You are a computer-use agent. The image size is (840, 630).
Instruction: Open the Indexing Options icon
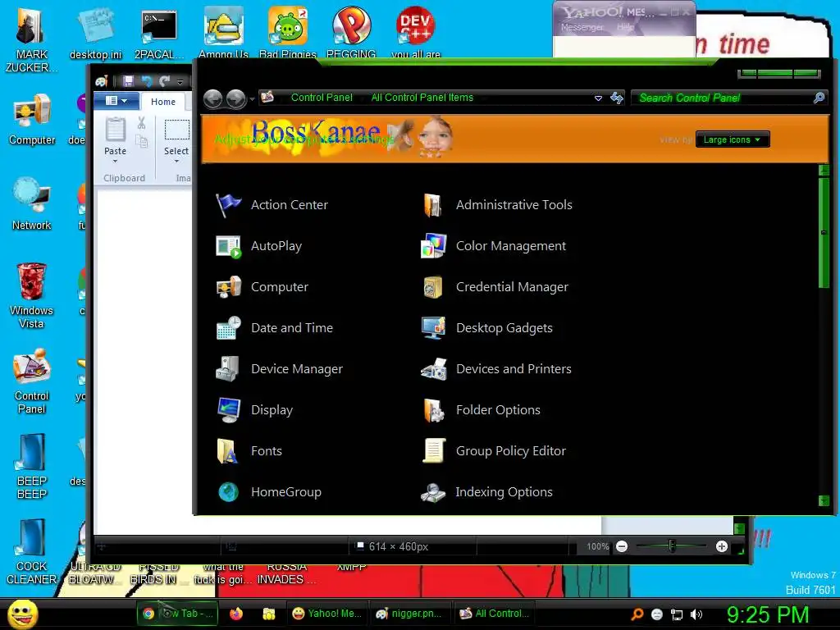[433, 492]
